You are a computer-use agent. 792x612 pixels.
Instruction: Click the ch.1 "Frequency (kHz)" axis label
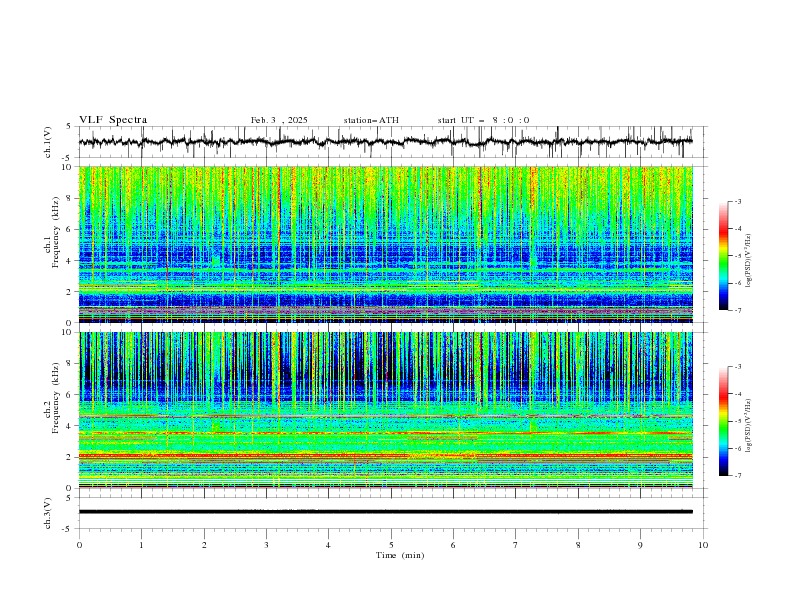56,233
